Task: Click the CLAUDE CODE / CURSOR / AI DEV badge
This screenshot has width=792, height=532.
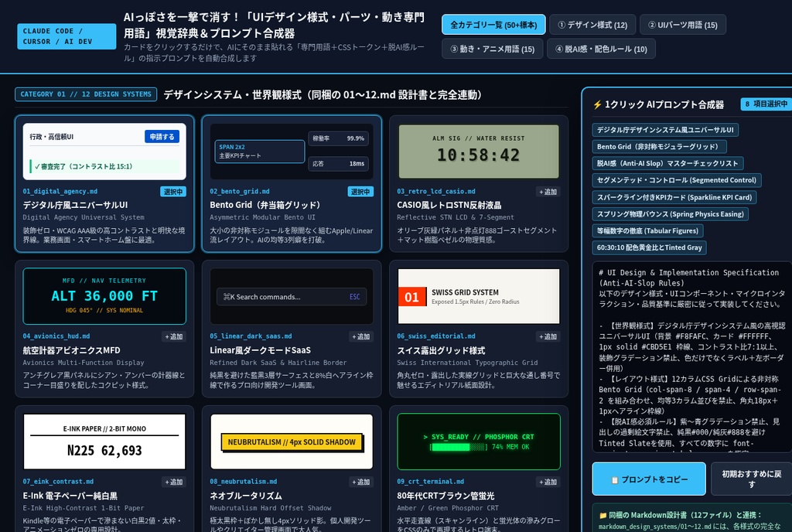Action: coord(67,36)
